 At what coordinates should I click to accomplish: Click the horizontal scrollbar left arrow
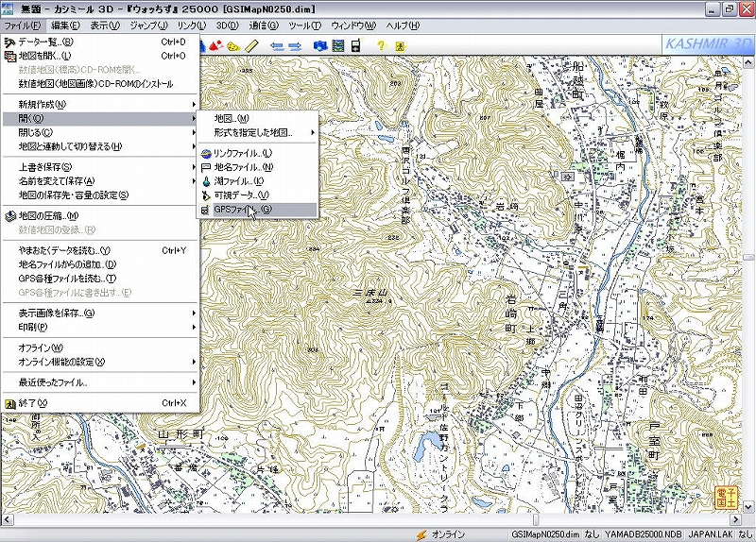[7, 519]
